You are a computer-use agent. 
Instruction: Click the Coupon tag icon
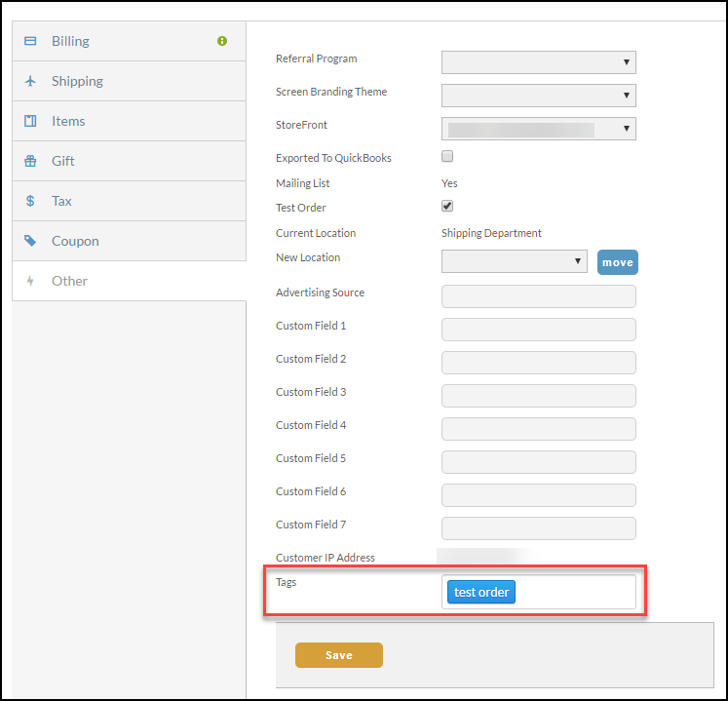[30, 241]
